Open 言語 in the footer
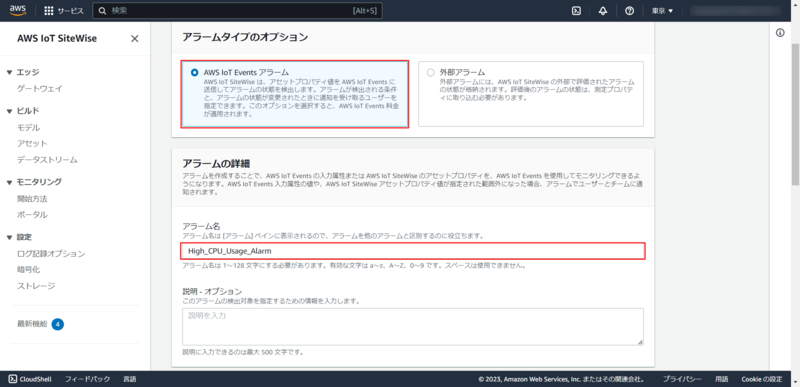This screenshot has width=800, height=387. [130, 379]
